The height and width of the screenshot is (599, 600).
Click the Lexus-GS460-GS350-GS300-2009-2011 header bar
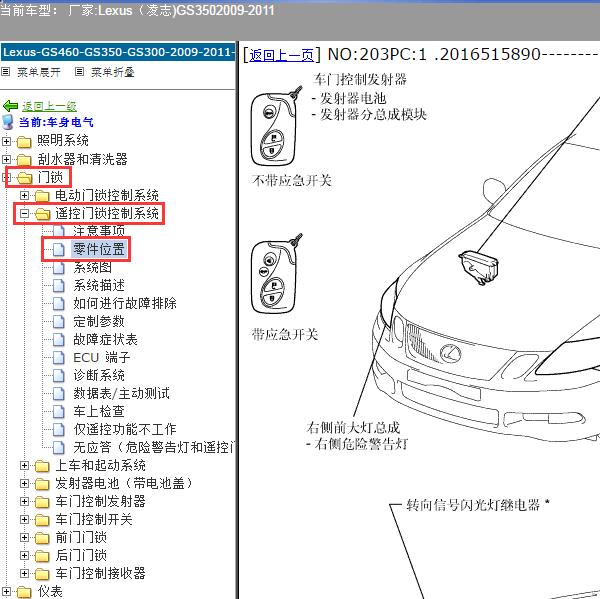tap(118, 52)
